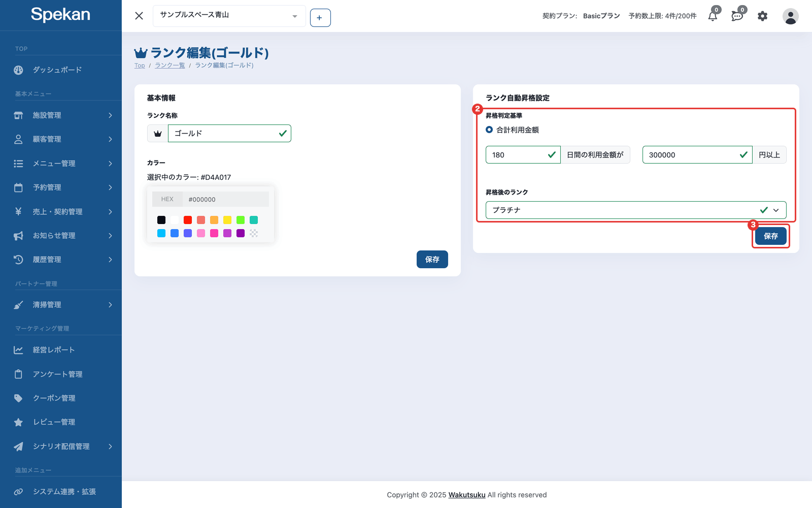Open the シナリオ配信管理 menu item

point(61,447)
